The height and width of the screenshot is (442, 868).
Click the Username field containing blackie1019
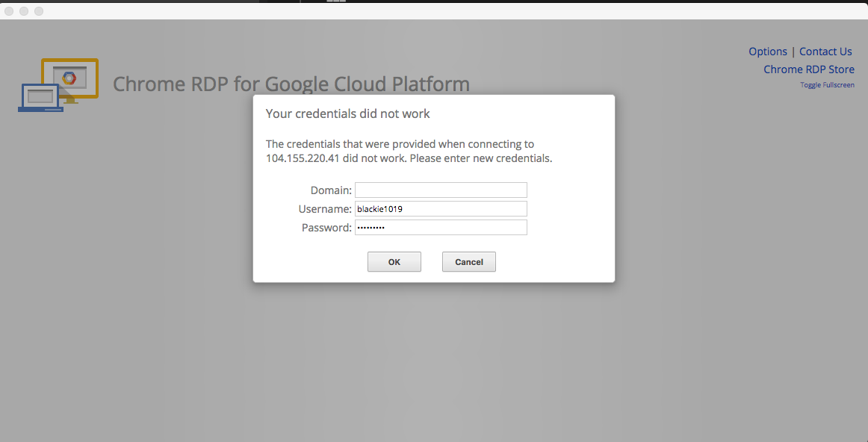pos(441,209)
